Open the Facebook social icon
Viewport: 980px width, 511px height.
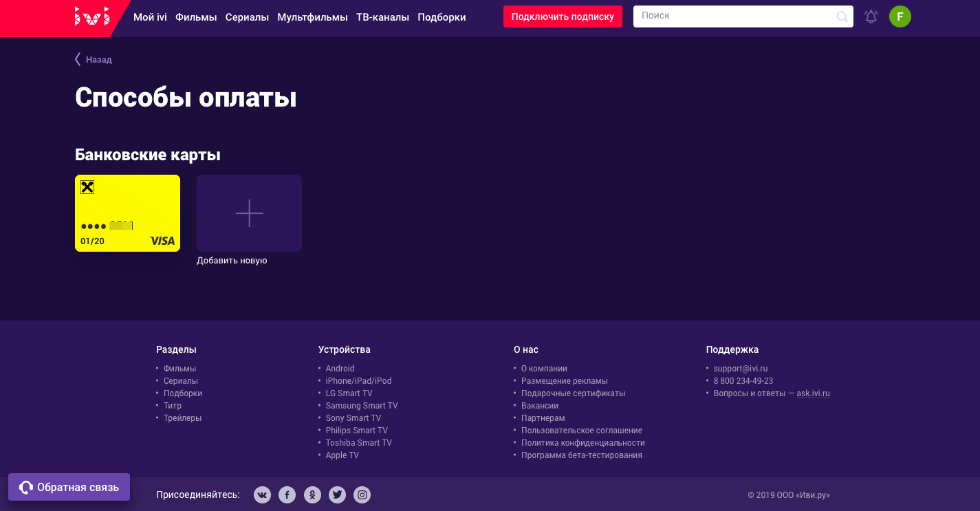[287, 494]
